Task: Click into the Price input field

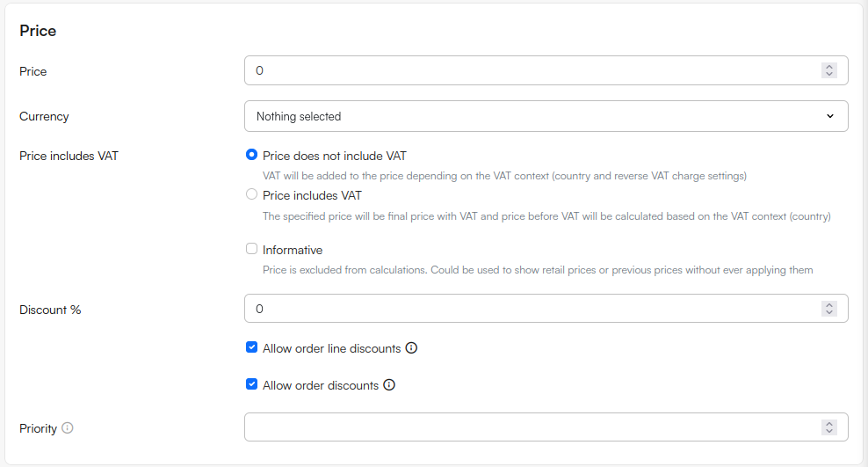Action: [527, 70]
